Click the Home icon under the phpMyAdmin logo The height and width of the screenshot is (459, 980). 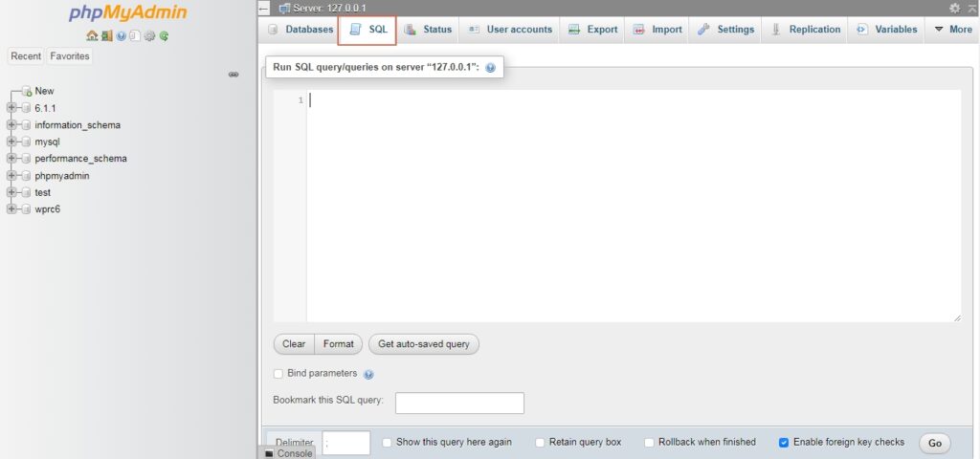[x=92, y=36]
